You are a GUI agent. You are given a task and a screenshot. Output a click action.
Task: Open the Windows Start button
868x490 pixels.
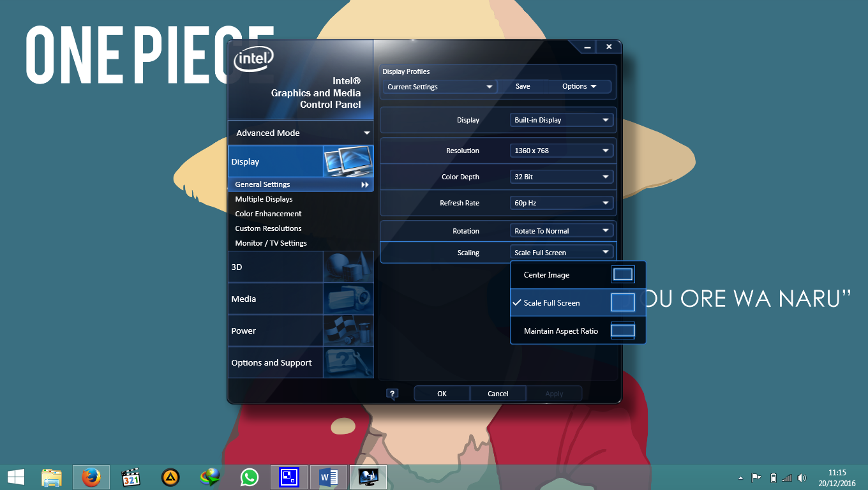click(16, 477)
